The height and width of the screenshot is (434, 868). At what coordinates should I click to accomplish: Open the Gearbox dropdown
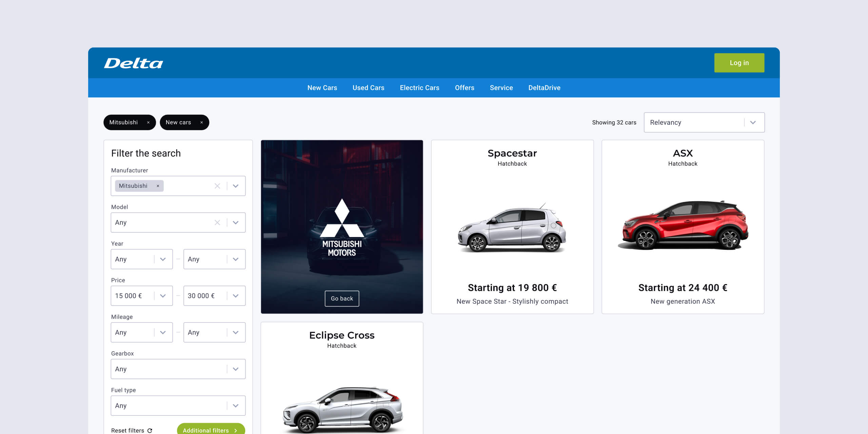click(178, 369)
